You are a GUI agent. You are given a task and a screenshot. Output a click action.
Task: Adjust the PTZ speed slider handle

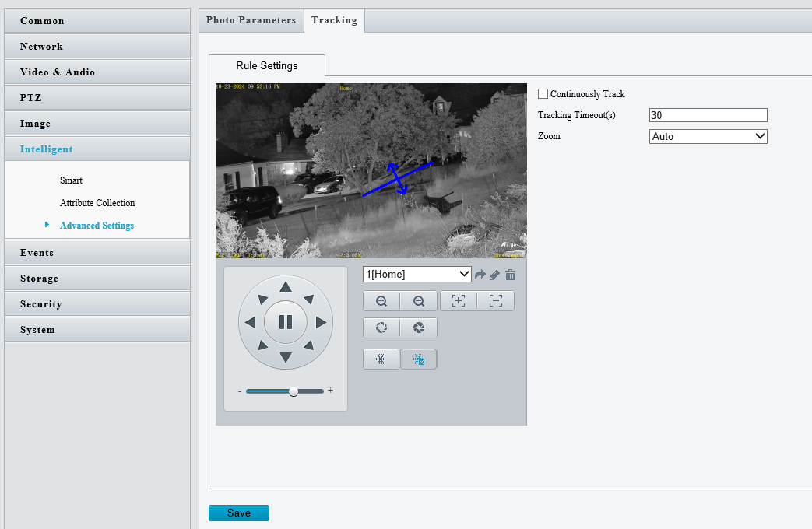pos(294,391)
